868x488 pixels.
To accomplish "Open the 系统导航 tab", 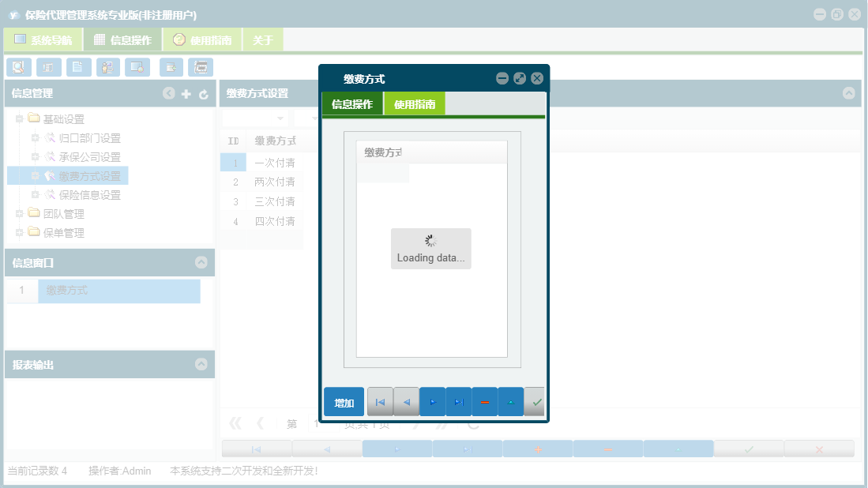I will 49,38.
